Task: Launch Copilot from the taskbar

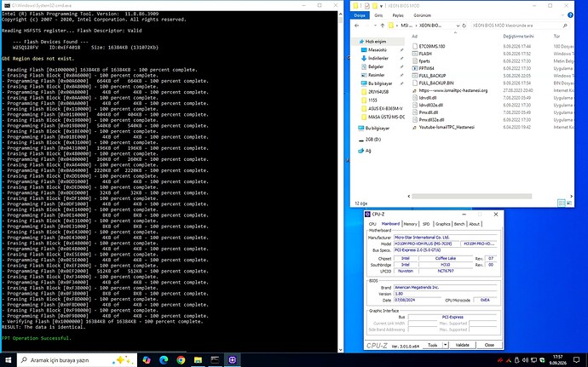Action: point(147,360)
